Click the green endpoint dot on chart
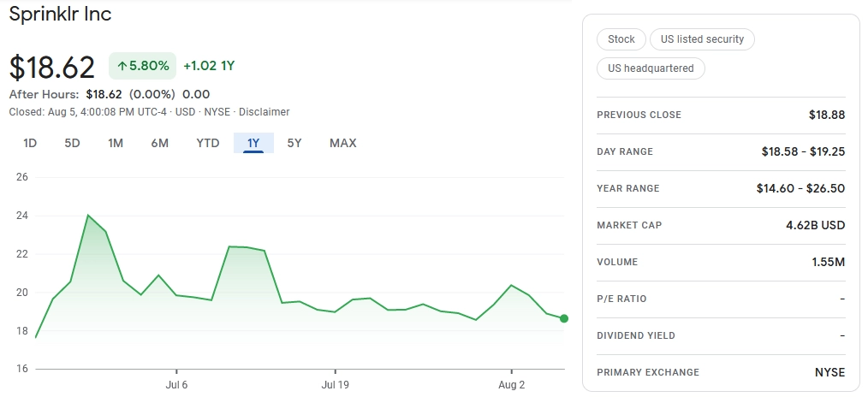The width and height of the screenshot is (868, 397). click(563, 318)
